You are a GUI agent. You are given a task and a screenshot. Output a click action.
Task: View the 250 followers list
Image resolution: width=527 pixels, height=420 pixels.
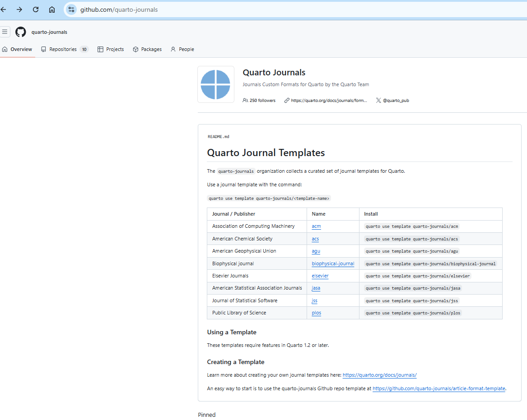click(x=259, y=101)
